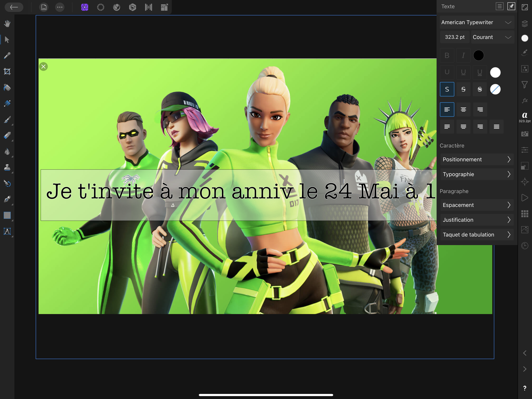This screenshot has width=532, height=399.
Task: Open the American Typewriter font dropdown
Action: click(x=477, y=22)
